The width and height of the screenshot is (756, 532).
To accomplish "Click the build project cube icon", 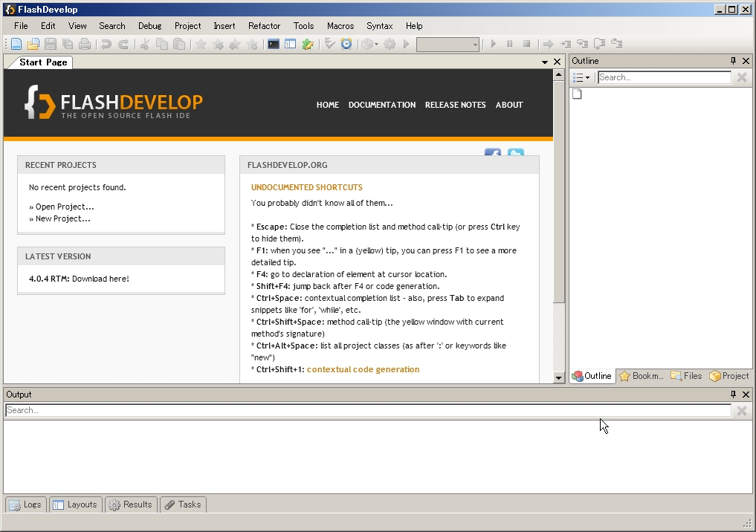I will pyautogui.click(x=368, y=45).
